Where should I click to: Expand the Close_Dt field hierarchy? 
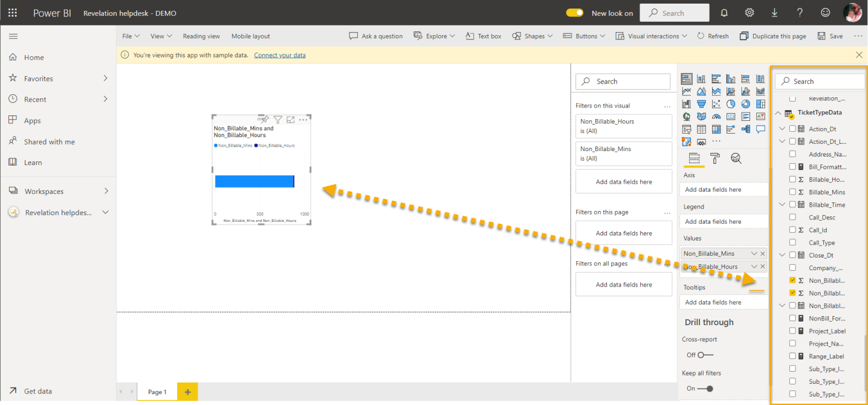click(x=782, y=255)
